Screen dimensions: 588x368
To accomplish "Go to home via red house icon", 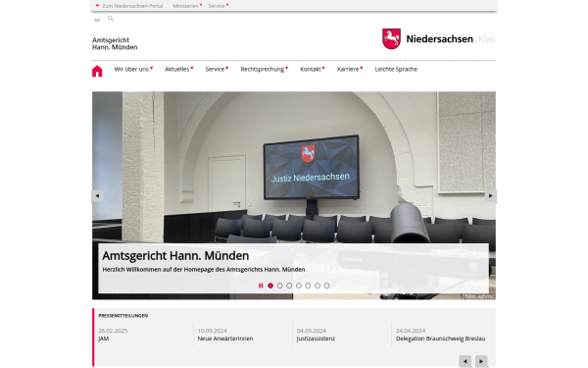I will point(97,71).
